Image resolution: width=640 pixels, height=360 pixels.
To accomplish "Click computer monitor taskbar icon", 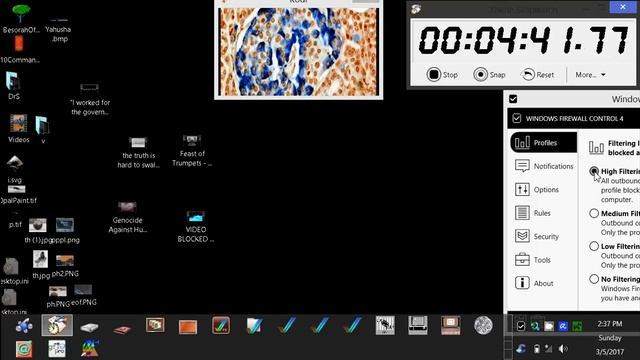I will (x=450, y=325).
